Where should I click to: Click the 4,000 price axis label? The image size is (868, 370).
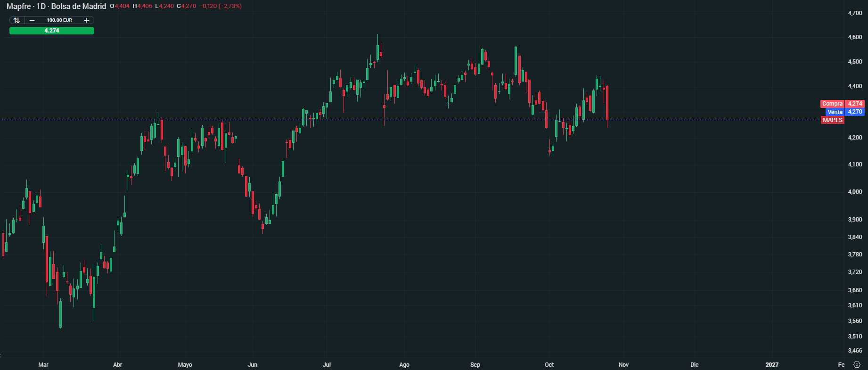[x=855, y=192]
